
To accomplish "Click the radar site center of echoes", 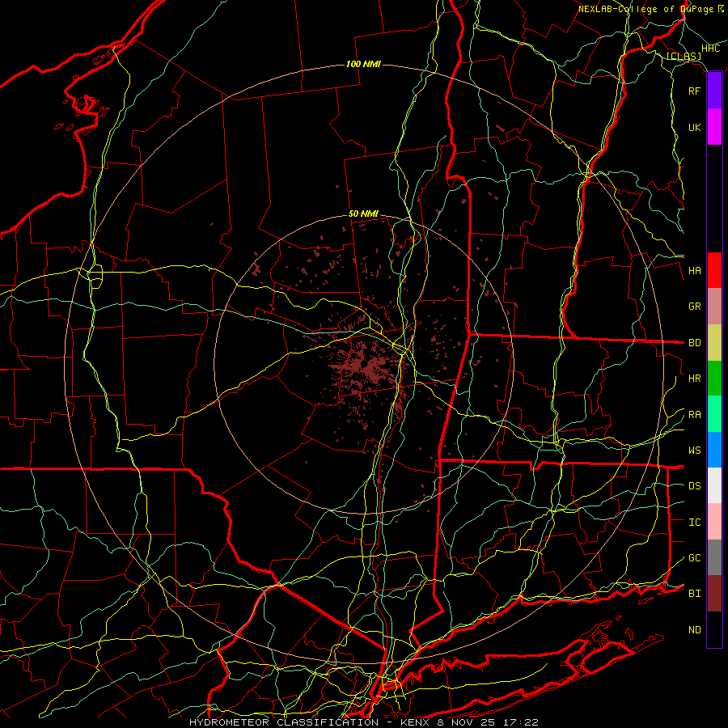I will pyautogui.click(x=365, y=364).
